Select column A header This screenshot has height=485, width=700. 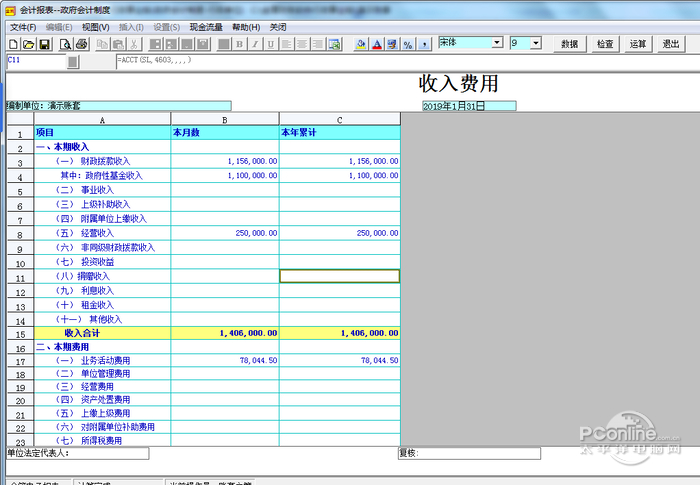(102, 120)
